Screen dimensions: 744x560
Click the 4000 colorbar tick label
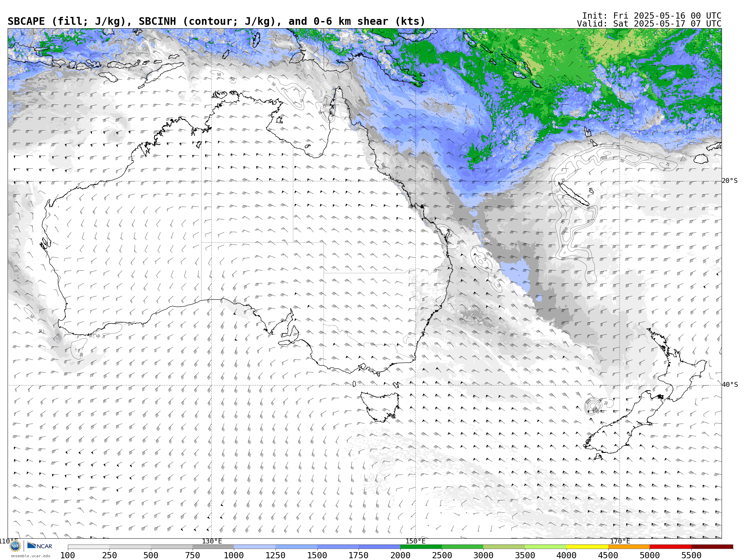coord(567,556)
